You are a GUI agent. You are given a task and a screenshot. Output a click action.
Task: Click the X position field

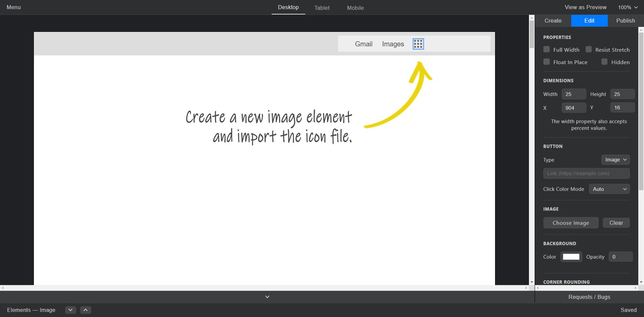coord(574,108)
